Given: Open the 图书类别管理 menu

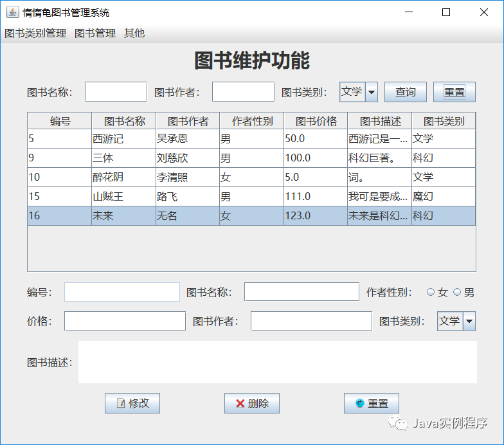Looking at the screenshot, I should point(35,33).
